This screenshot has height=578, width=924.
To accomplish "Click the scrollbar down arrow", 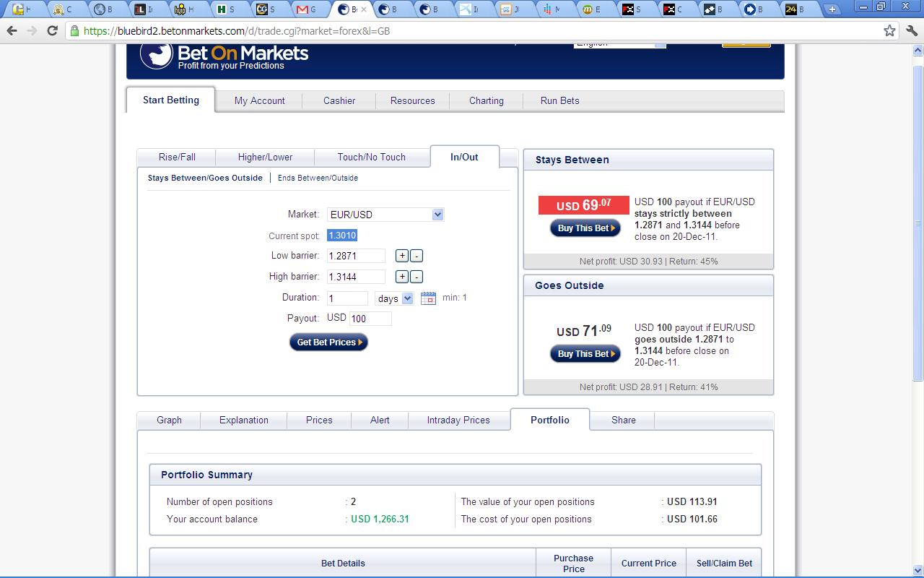I will point(918,571).
